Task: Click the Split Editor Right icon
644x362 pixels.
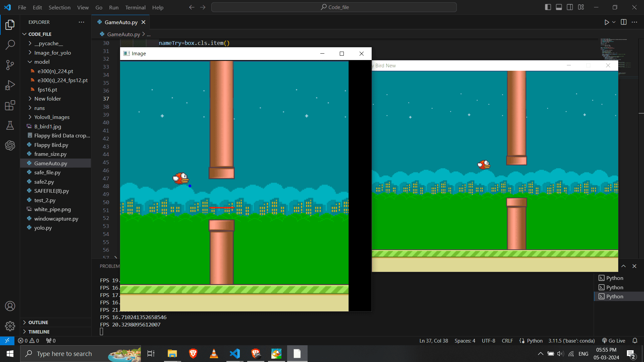Action: (624, 22)
